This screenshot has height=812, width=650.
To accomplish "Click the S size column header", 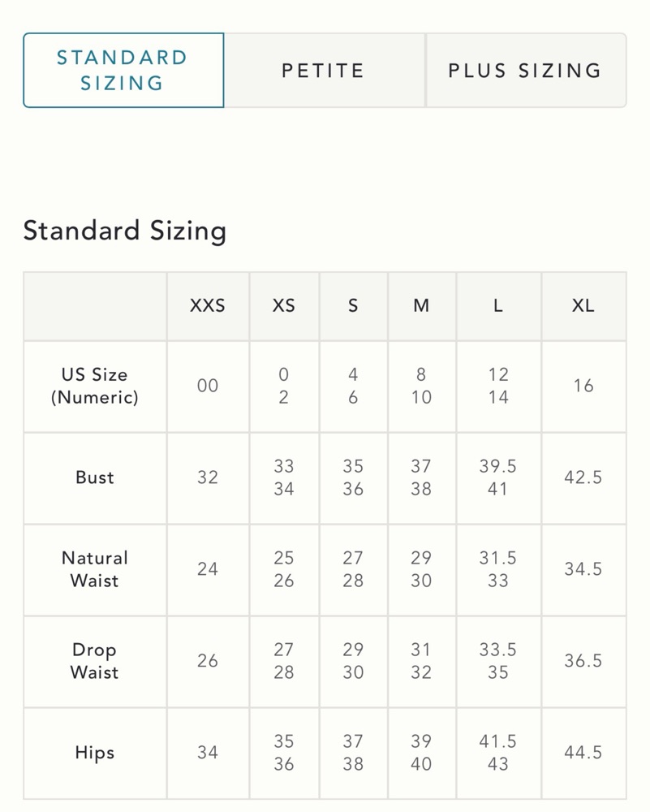I will point(354,306).
